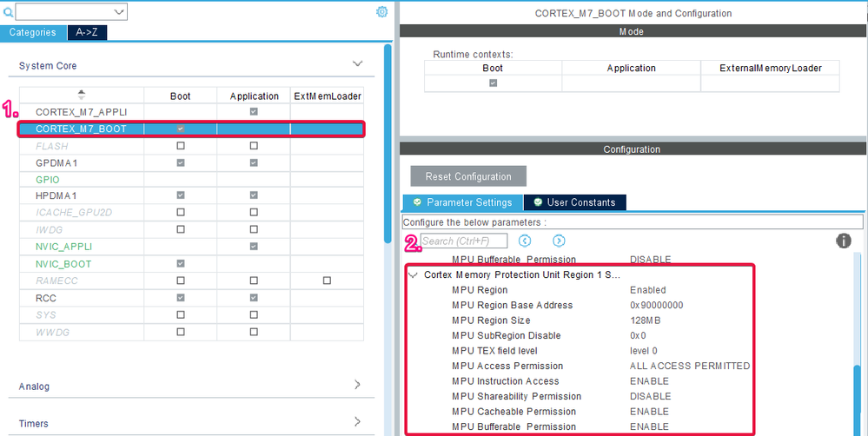
Task: Enable FLASH for Application context
Action: (254, 146)
